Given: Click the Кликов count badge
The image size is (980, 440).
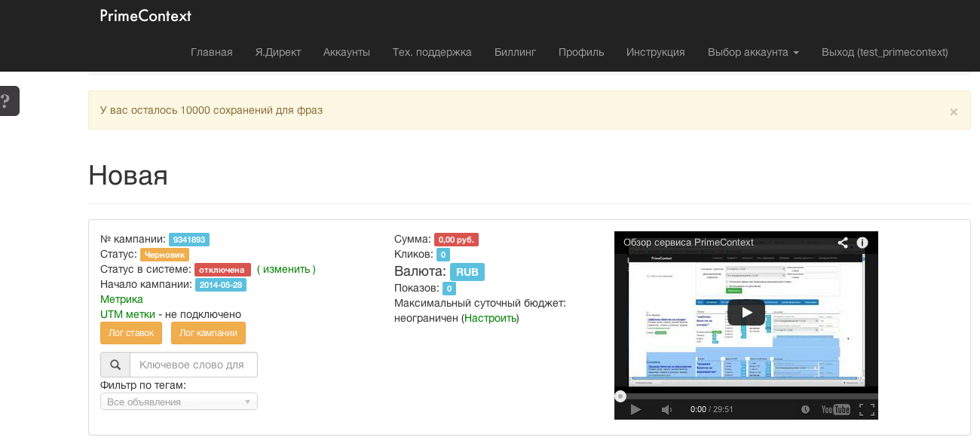Looking at the screenshot, I should pos(443,255).
